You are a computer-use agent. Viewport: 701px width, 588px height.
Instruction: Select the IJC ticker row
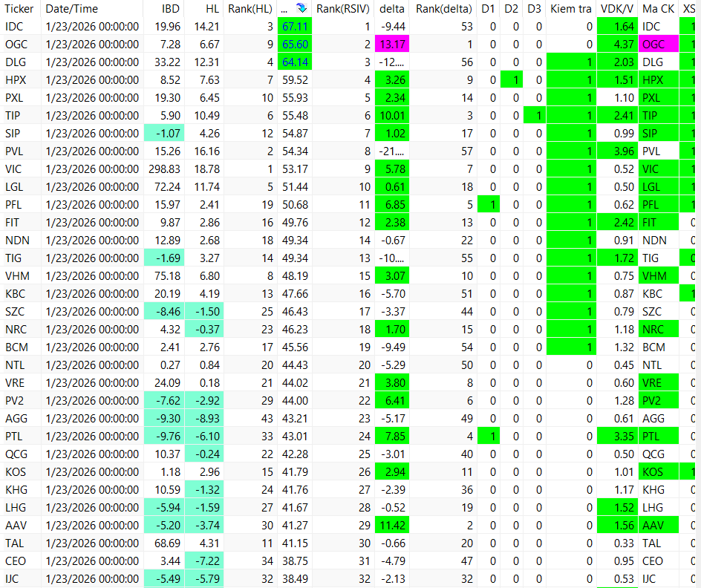(350, 578)
